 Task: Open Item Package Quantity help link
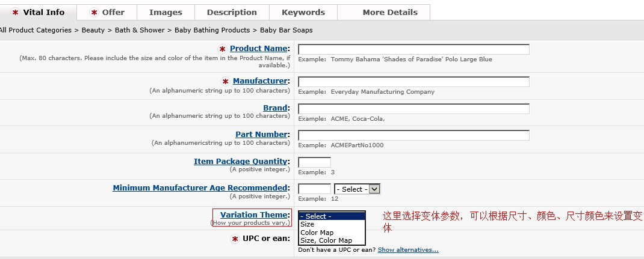[x=240, y=162]
